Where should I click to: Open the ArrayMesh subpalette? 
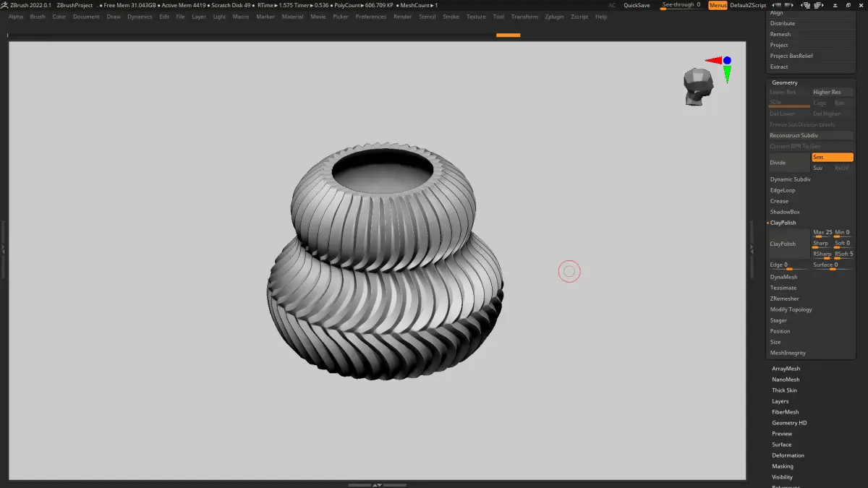(786, 369)
